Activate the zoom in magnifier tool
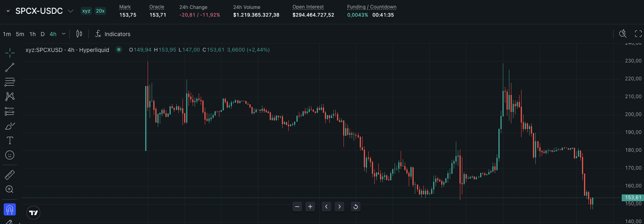Screen dimensions: 644x224 [10, 190]
